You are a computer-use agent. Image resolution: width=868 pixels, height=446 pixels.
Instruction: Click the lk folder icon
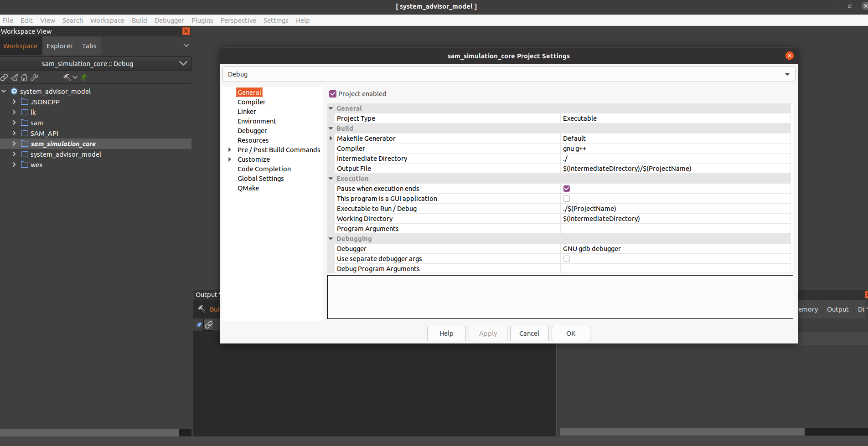coord(25,112)
